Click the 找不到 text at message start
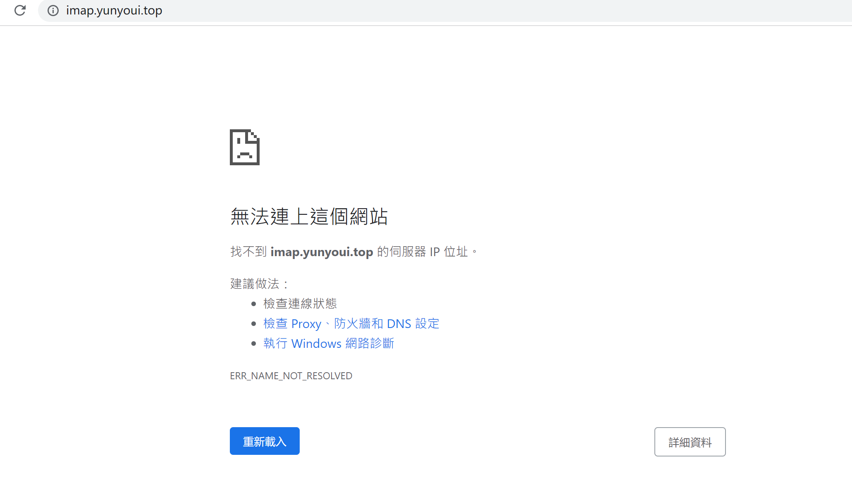This screenshot has width=852, height=504. 248,252
